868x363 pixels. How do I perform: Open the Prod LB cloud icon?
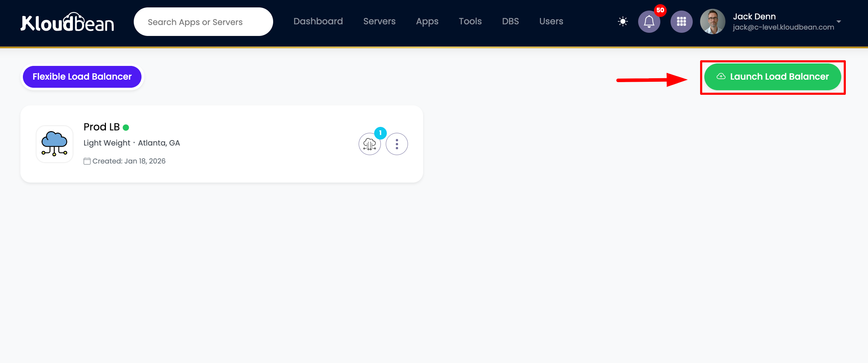point(55,144)
